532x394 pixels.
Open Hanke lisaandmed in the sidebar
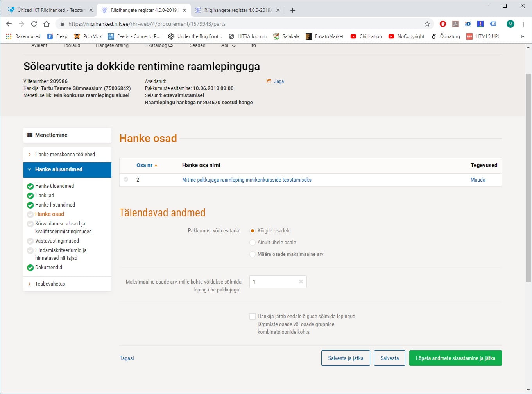pyautogui.click(x=55, y=205)
